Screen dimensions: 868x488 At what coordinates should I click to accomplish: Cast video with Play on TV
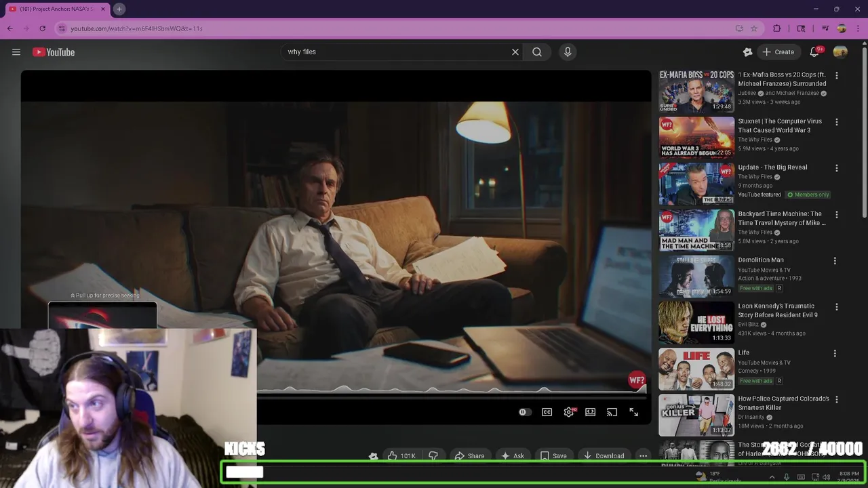(612, 412)
